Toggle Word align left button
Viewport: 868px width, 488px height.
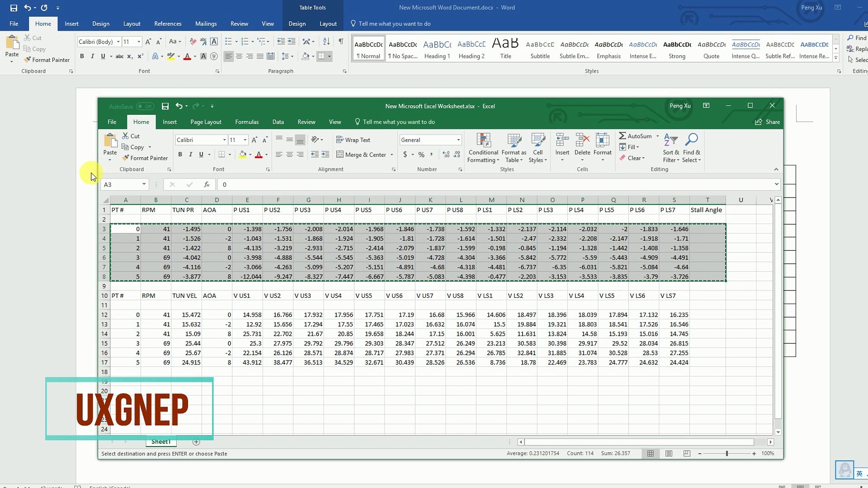tap(228, 56)
